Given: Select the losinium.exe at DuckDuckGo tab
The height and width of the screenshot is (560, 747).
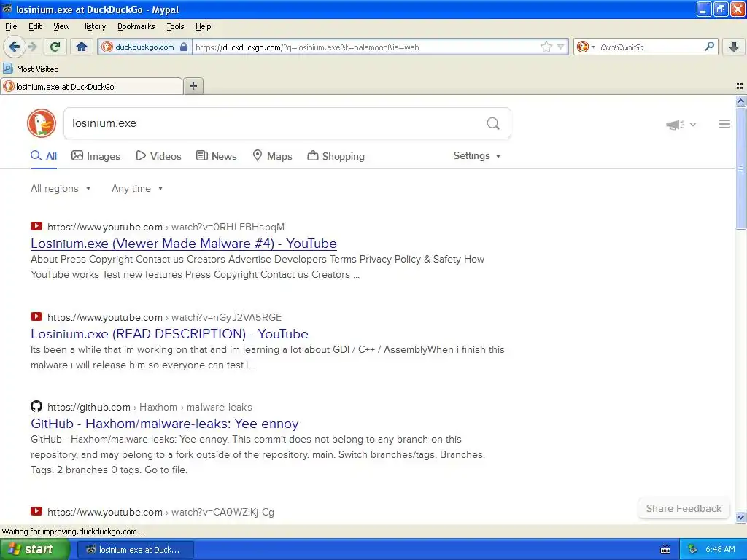Looking at the screenshot, I should [x=91, y=86].
